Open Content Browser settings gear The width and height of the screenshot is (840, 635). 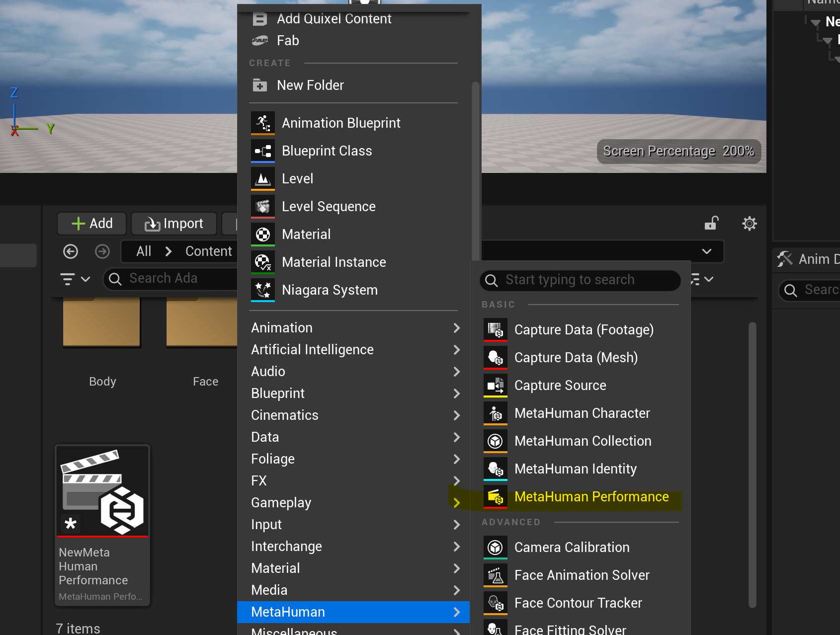750,224
